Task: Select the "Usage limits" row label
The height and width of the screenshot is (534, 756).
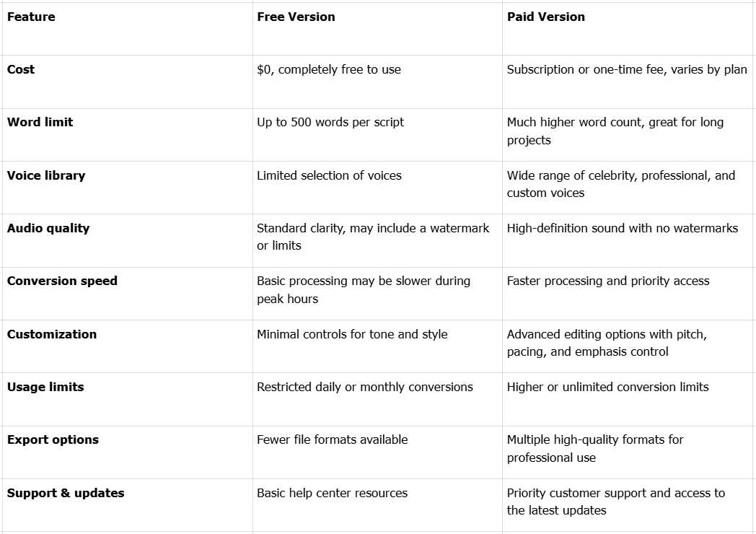Action: (45, 387)
